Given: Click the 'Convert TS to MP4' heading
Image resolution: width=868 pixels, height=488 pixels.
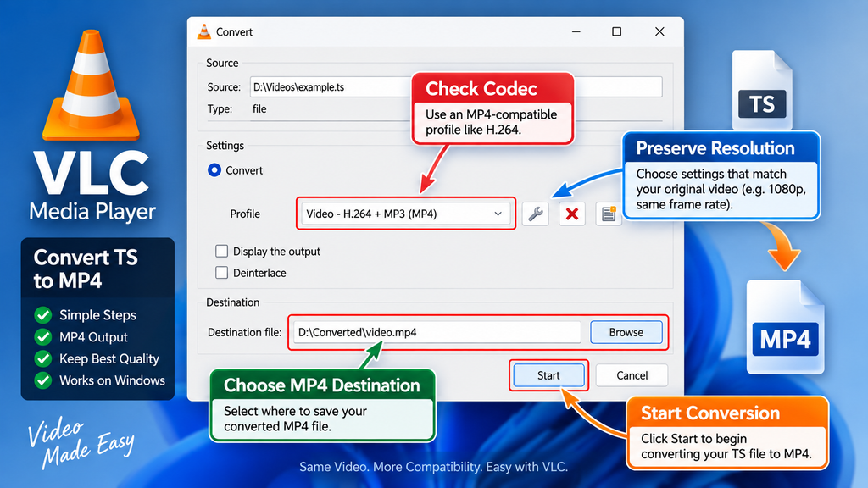Looking at the screenshot, I should pyautogui.click(x=86, y=269).
